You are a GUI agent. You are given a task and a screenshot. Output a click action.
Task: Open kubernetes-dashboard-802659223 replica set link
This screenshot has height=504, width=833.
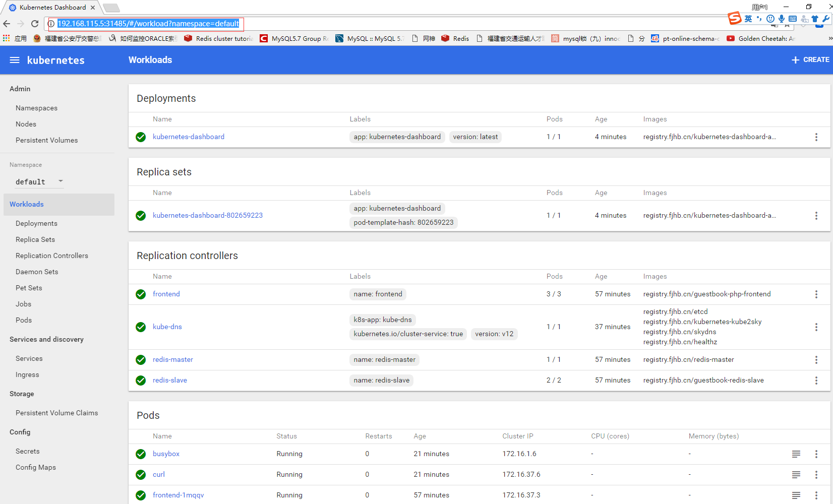[x=208, y=216]
